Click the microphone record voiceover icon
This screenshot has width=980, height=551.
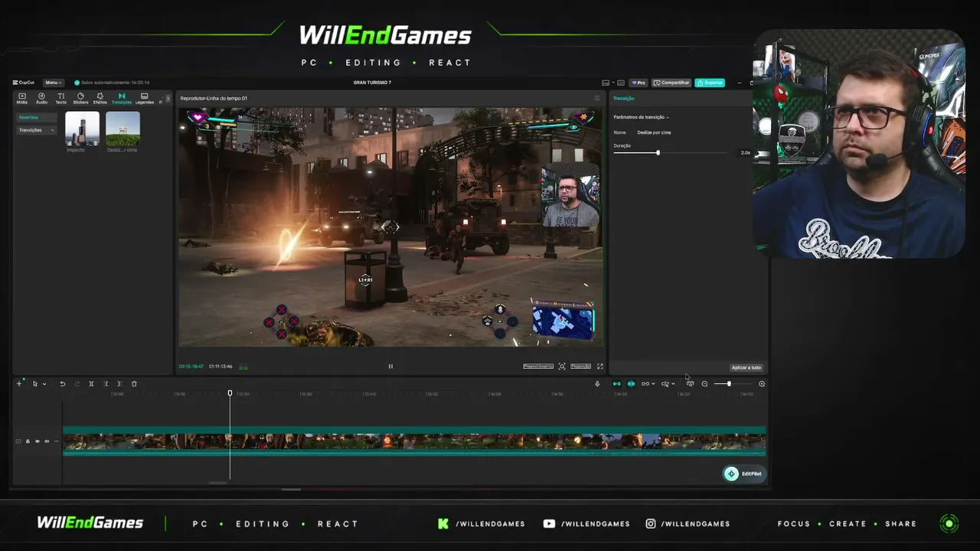(597, 383)
